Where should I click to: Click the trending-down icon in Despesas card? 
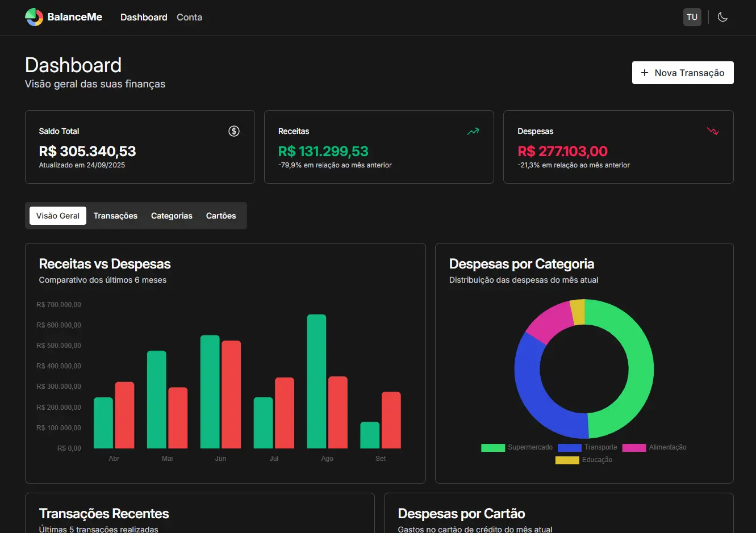pyautogui.click(x=713, y=131)
